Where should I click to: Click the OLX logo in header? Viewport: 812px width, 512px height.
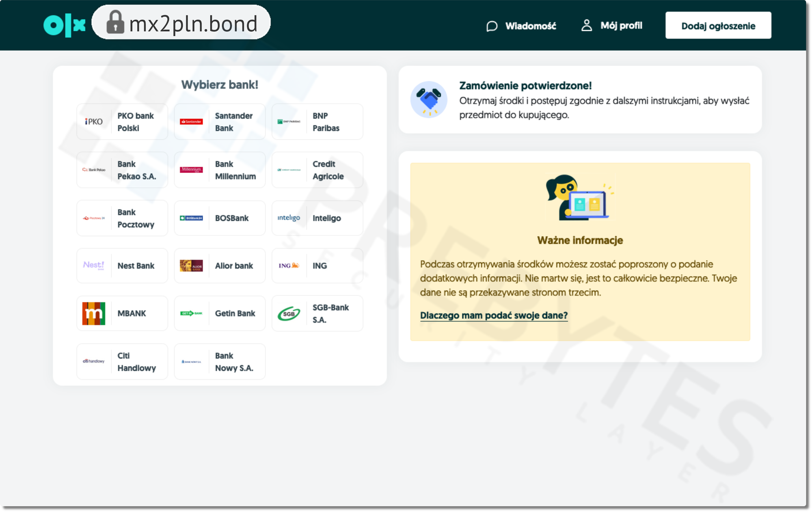(x=64, y=25)
